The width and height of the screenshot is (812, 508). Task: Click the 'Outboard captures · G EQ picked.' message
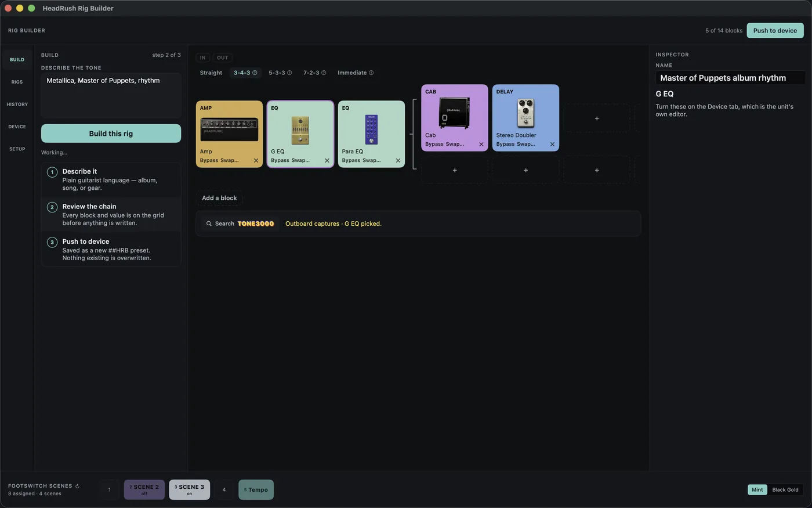[x=333, y=224]
